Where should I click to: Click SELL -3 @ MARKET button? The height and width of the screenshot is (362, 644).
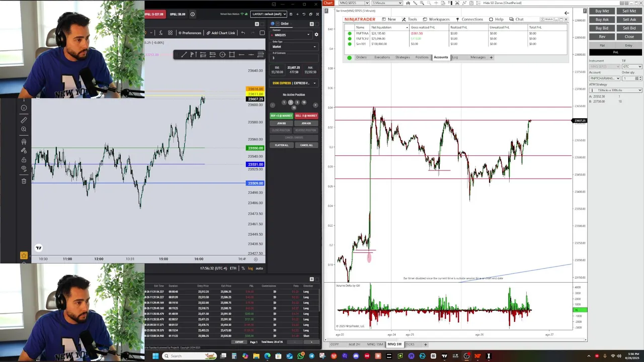[x=306, y=116]
